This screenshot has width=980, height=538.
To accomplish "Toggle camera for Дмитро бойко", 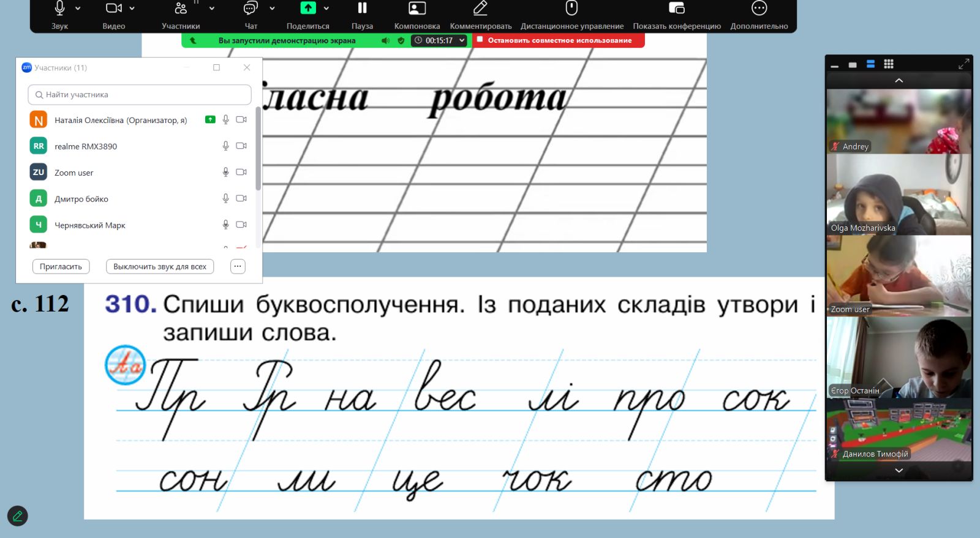I will point(241,198).
